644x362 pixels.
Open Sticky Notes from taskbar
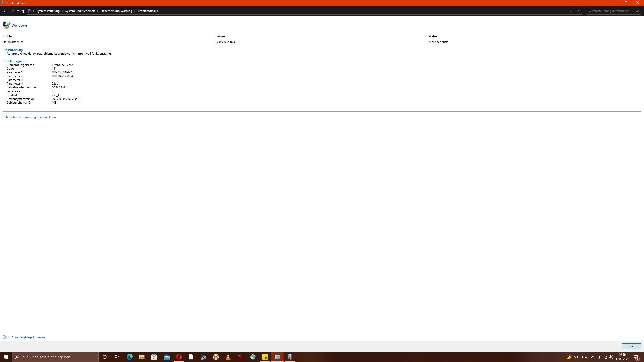pos(265,357)
